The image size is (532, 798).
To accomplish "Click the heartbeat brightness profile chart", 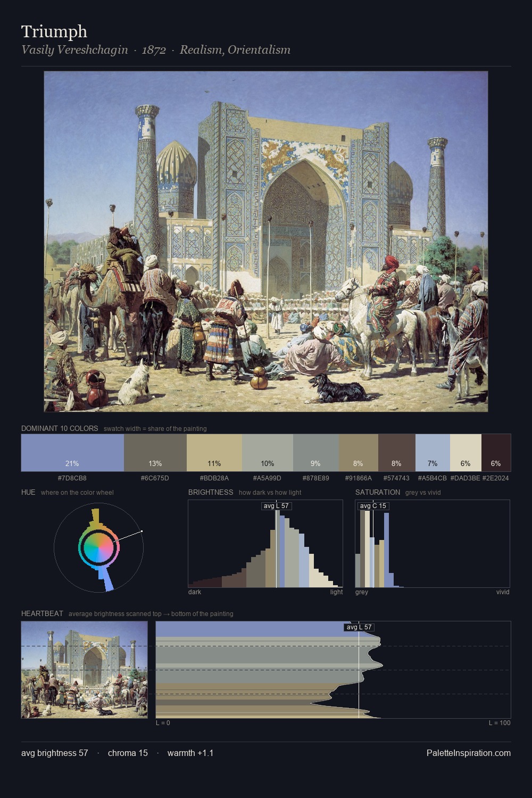I will point(334,670).
